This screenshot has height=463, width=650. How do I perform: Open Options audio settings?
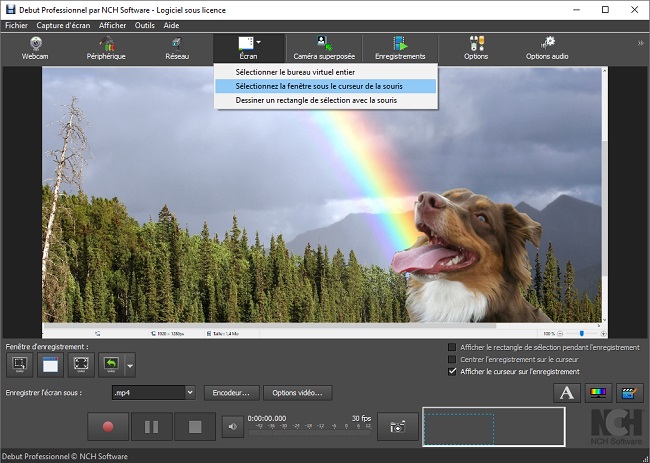click(x=547, y=48)
